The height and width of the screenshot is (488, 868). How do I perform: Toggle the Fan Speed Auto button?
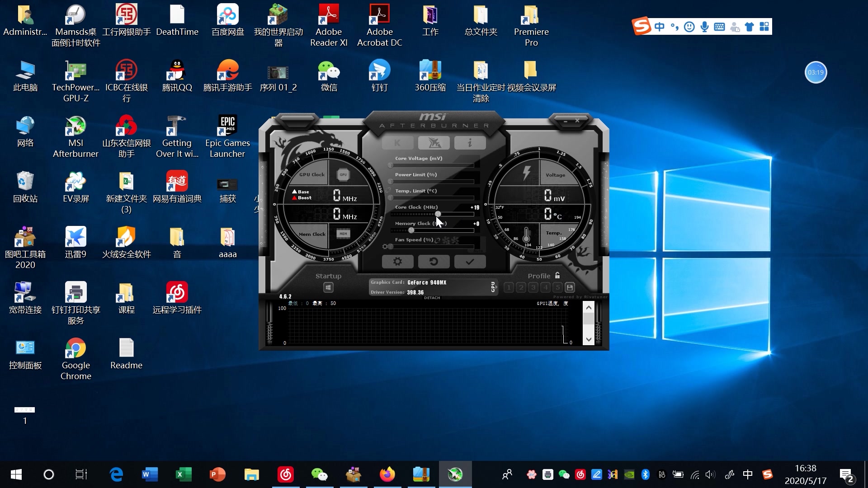tap(478, 251)
